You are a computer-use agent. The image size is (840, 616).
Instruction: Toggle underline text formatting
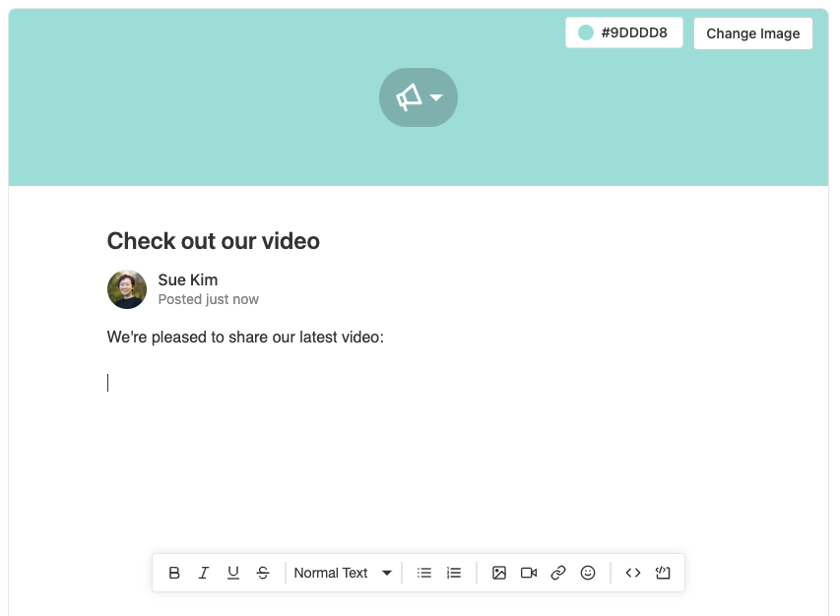click(x=233, y=573)
